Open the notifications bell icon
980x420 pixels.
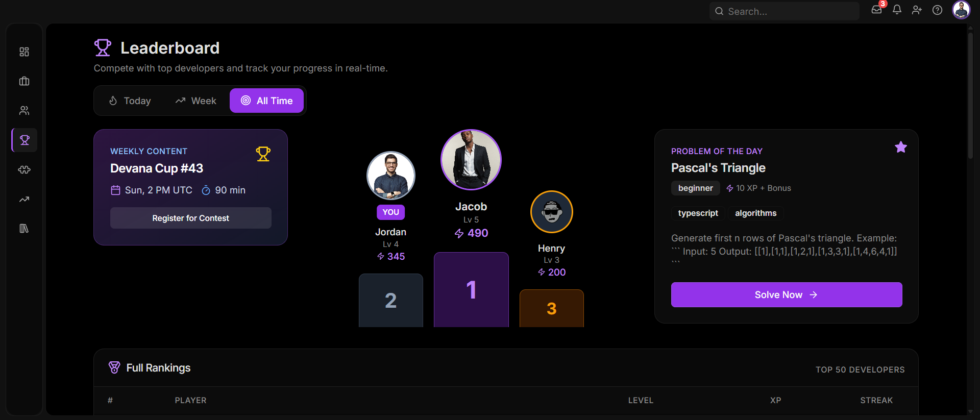[x=897, y=10]
